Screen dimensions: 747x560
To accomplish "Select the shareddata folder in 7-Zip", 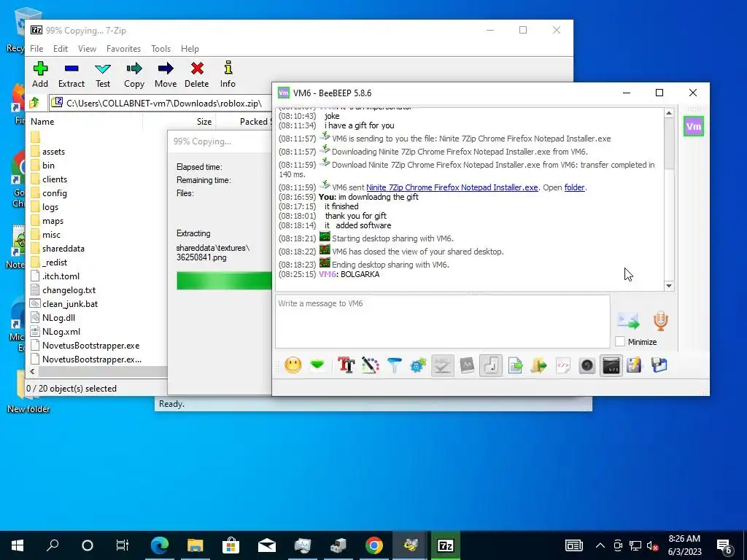I will (x=63, y=249).
